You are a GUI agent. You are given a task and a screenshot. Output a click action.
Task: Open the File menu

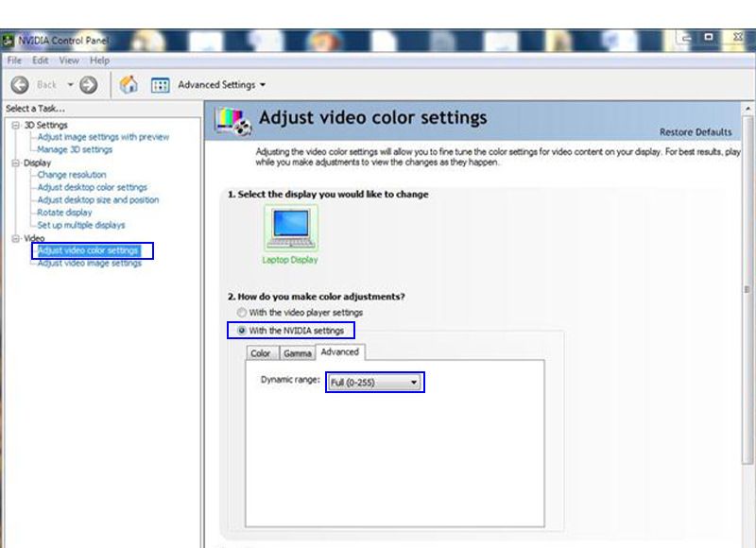pos(14,60)
